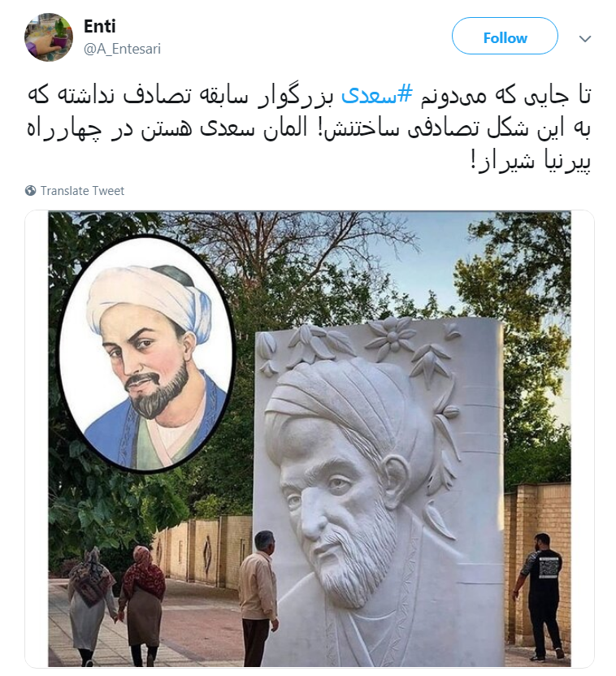Click the tweet's first line of text
The image size is (616, 676).
coord(309,95)
